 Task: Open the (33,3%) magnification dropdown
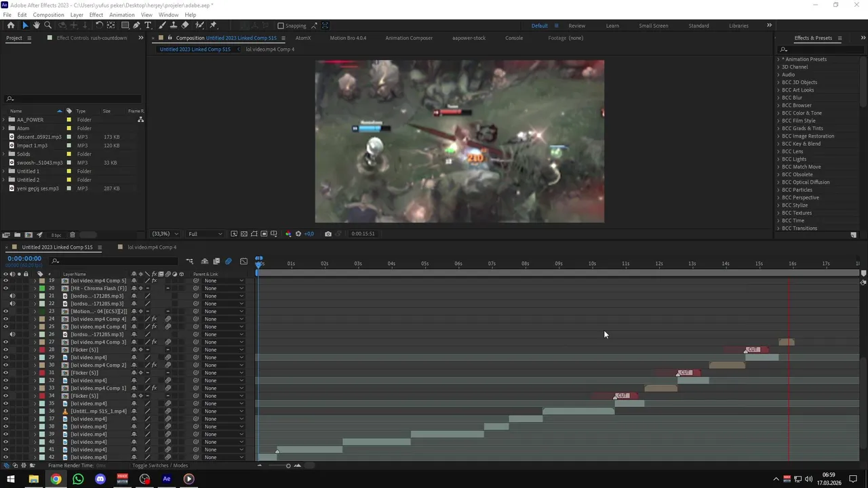point(165,234)
